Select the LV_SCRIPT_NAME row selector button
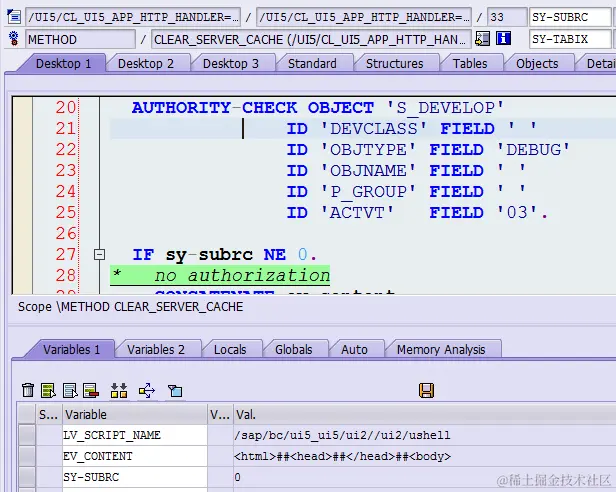 tap(27, 435)
